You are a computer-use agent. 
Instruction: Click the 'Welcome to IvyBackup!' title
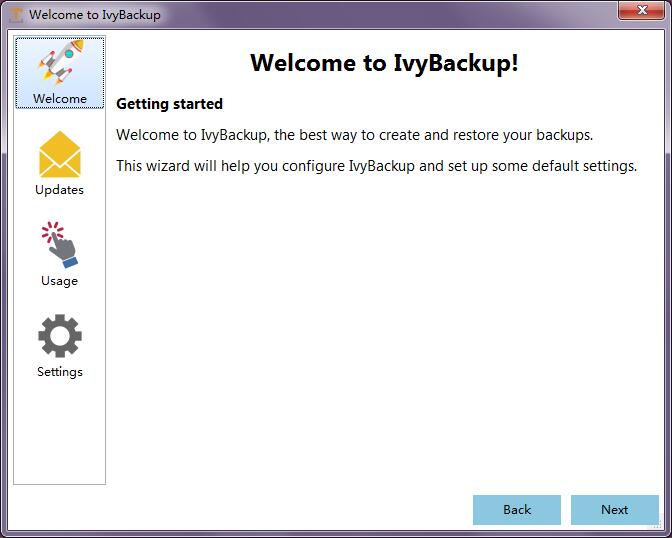[x=384, y=63]
